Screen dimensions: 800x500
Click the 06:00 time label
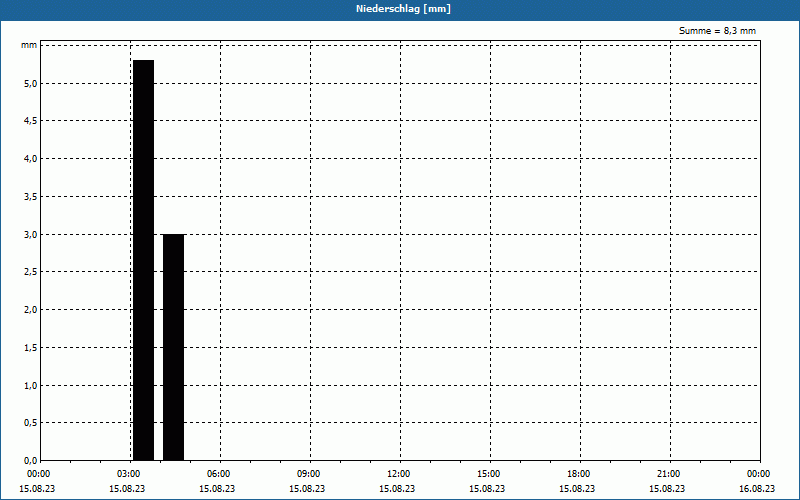pyautogui.click(x=218, y=474)
